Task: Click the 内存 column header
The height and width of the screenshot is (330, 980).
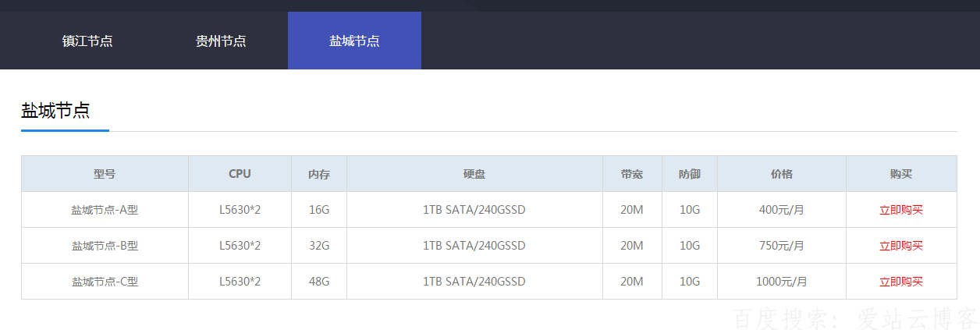Action: pos(319,174)
